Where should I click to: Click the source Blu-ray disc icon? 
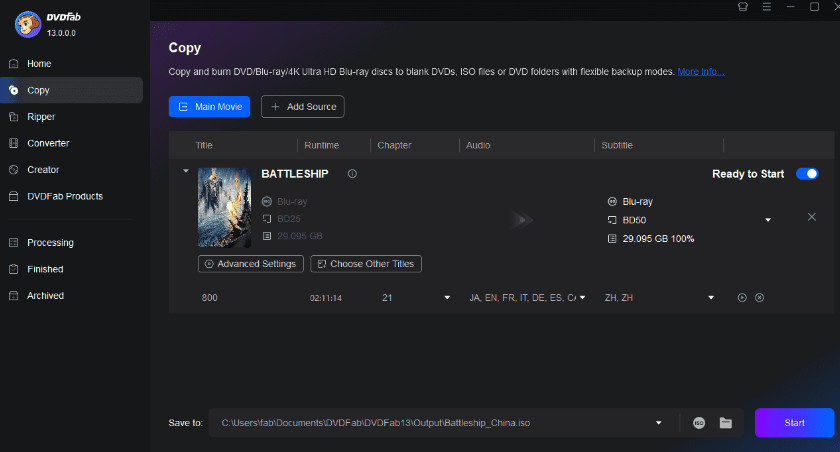[267, 201]
